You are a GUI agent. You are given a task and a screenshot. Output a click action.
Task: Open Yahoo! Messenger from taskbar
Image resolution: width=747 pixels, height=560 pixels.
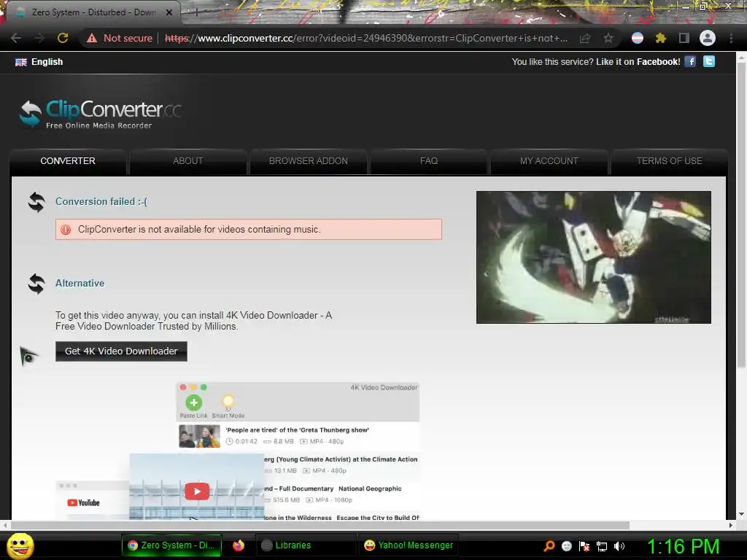(x=409, y=545)
